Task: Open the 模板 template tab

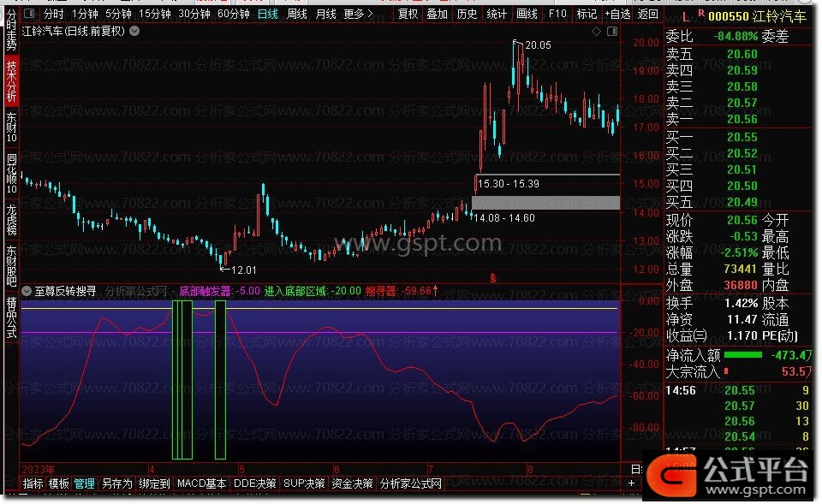Action: coord(59,483)
